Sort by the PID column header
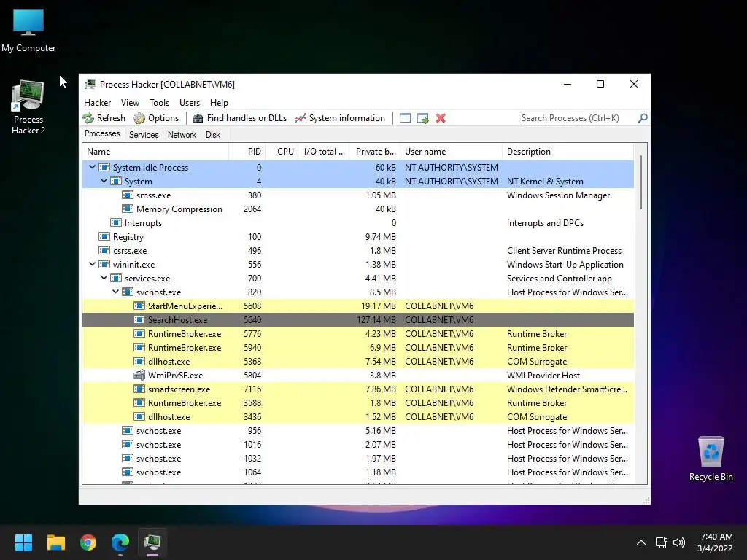This screenshot has height=560, width=747. point(247,152)
